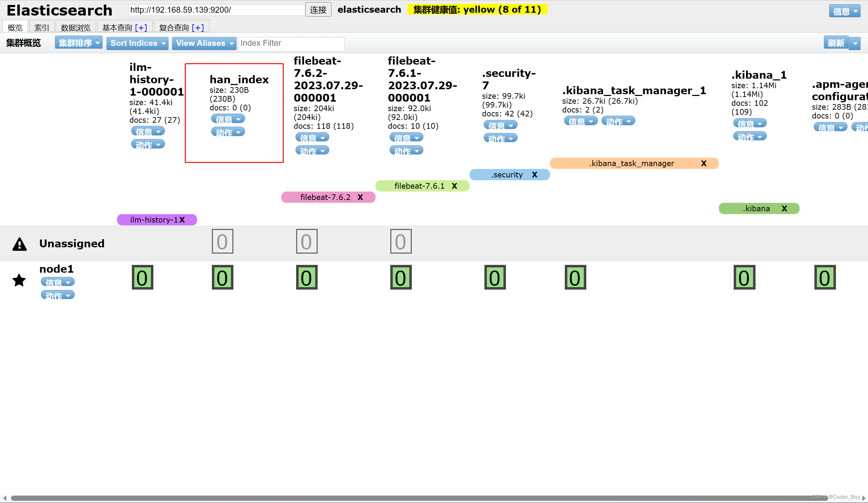This screenshot has width=868, height=503.
Task: Open the 数据浏览 tab
Action: coord(75,27)
